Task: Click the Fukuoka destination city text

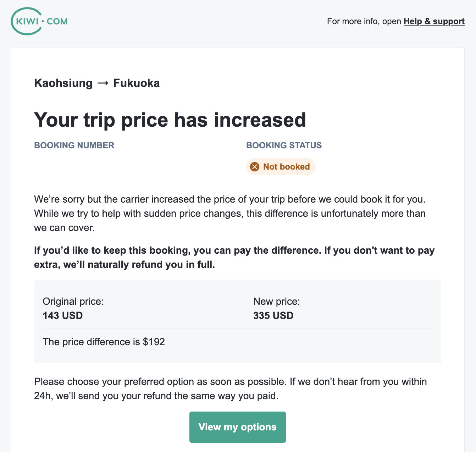Action: point(137,83)
